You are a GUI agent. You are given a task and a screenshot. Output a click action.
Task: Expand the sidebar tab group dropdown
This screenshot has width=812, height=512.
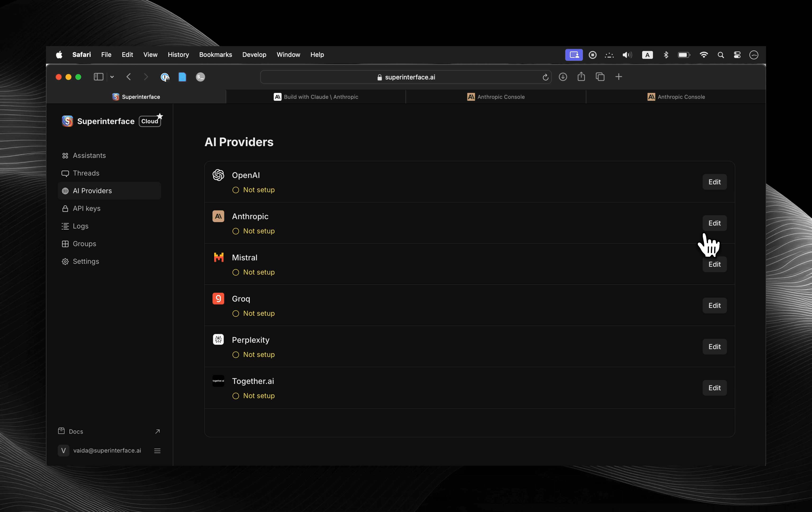(x=112, y=77)
